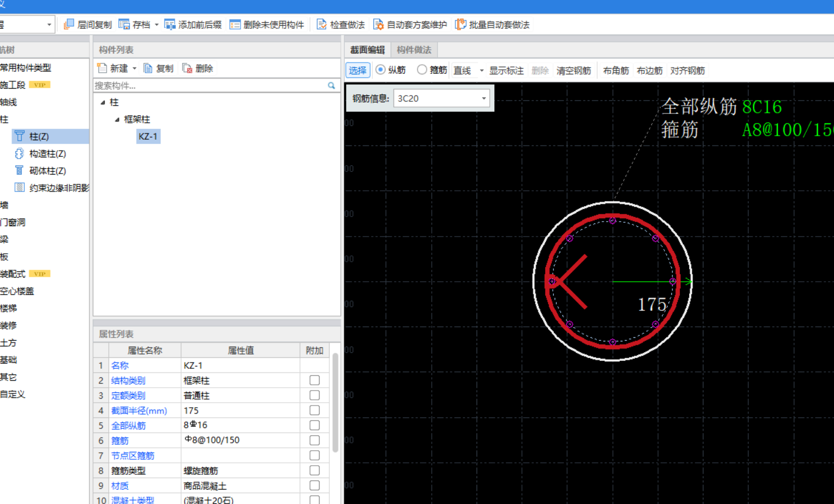834x504 pixels.
Task: Click the 检查做法 icon
Action: click(322, 24)
